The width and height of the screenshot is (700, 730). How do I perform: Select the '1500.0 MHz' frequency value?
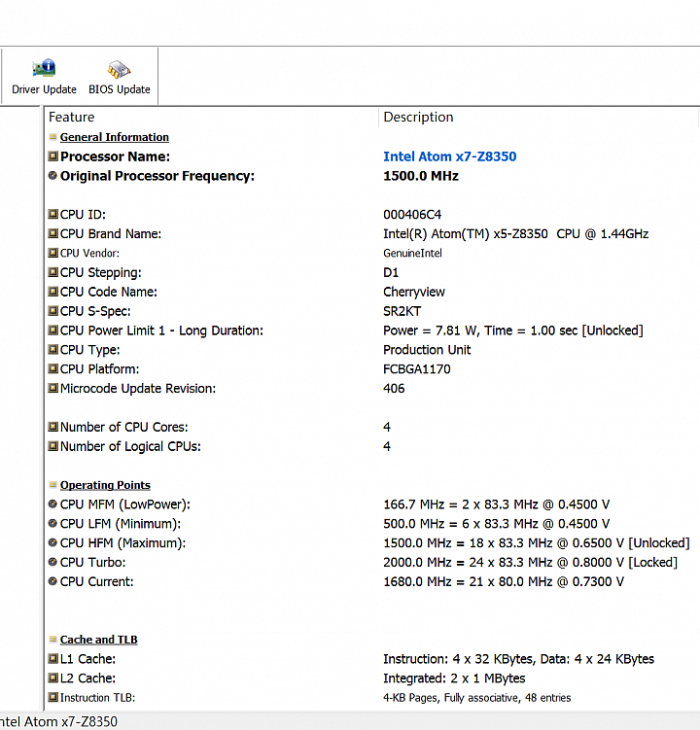tap(421, 176)
